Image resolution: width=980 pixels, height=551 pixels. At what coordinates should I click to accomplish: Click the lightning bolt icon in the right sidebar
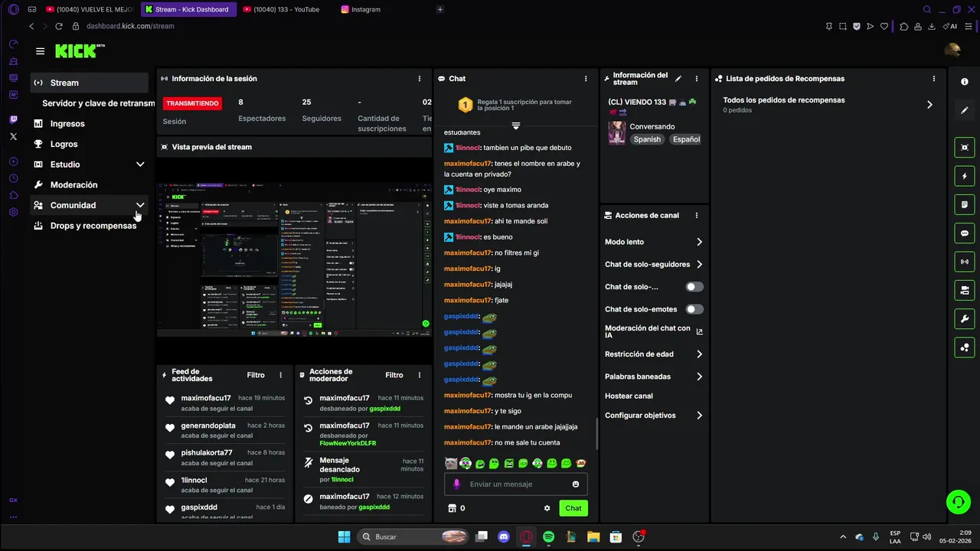coord(965,176)
